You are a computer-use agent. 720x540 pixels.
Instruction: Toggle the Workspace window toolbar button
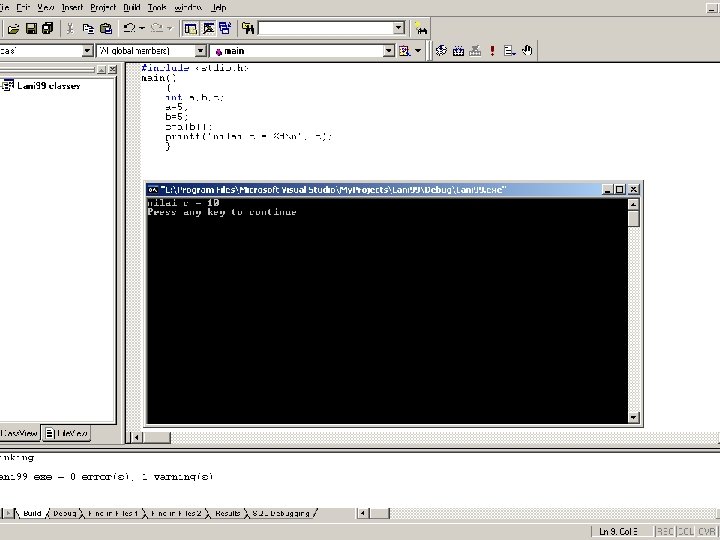tap(191, 28)
